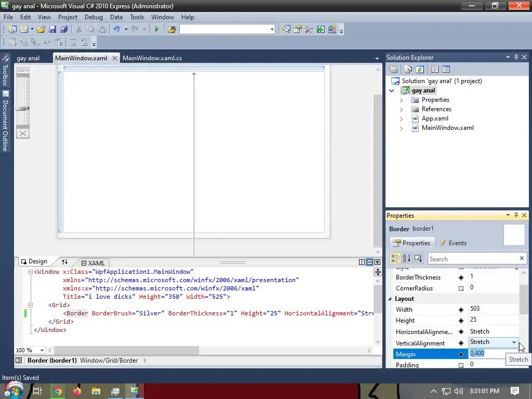
Task: Click the Extension Manager toolbar icon
Action: pos(332,29)
